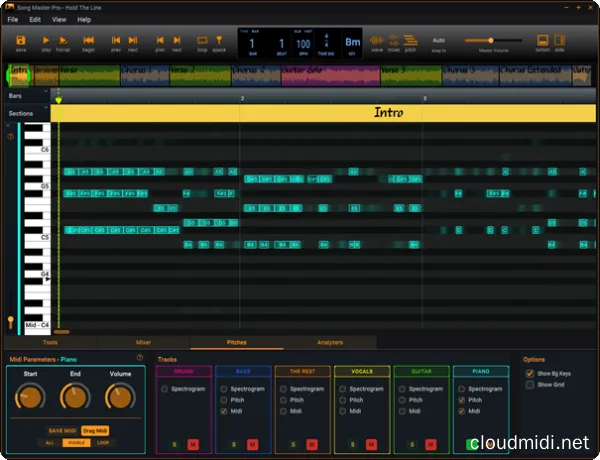Toggle mute on the Guitar track

[x=430, y=444]
